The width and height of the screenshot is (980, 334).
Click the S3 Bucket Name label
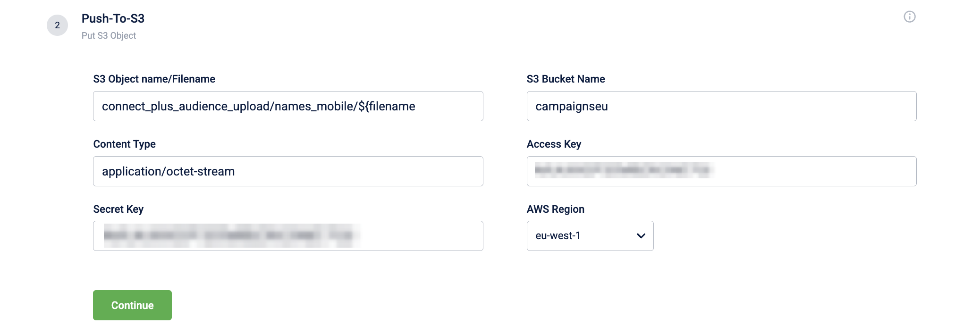pyautogui.click(x=566, y=79)
